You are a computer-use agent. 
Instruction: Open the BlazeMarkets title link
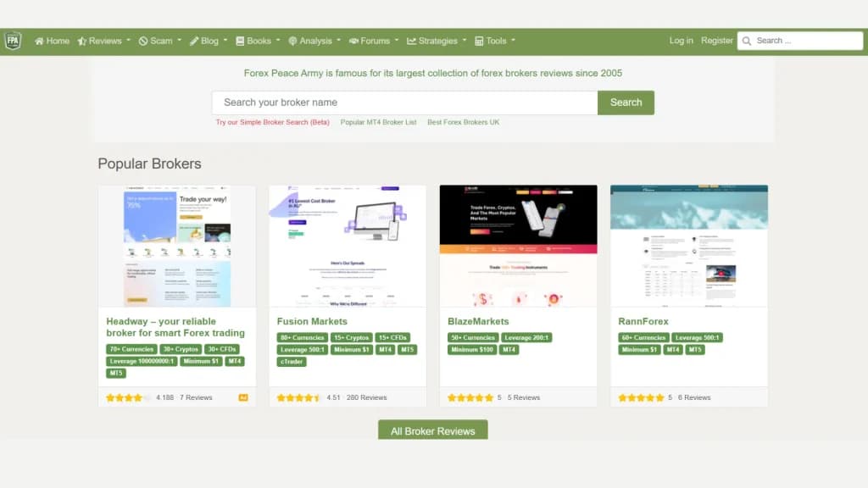(478, 321)
